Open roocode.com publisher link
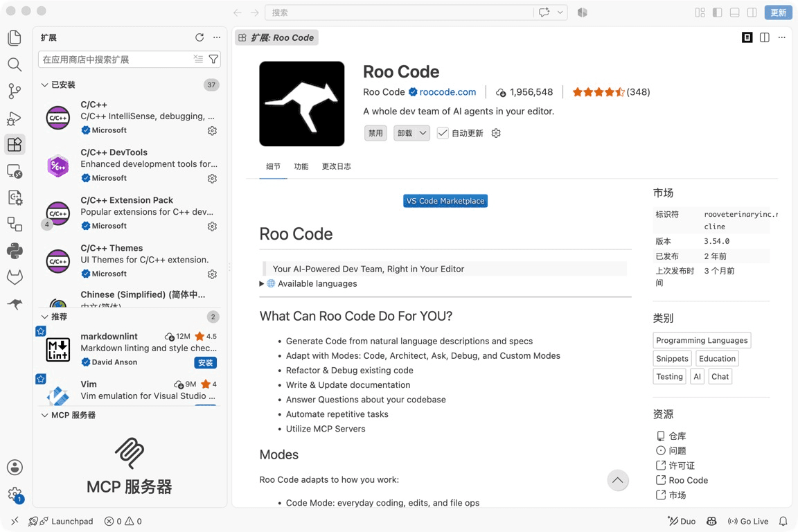This screenshot has width=798, height=532. [x=448, y=91]
